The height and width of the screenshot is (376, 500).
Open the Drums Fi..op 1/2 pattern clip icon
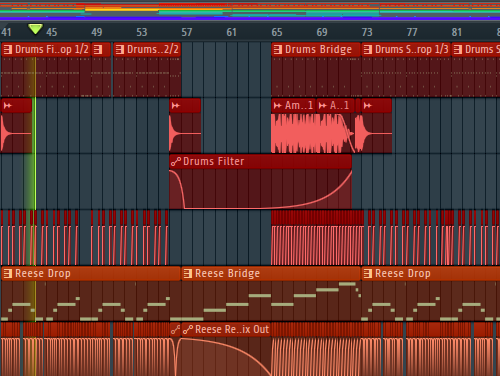8,50
